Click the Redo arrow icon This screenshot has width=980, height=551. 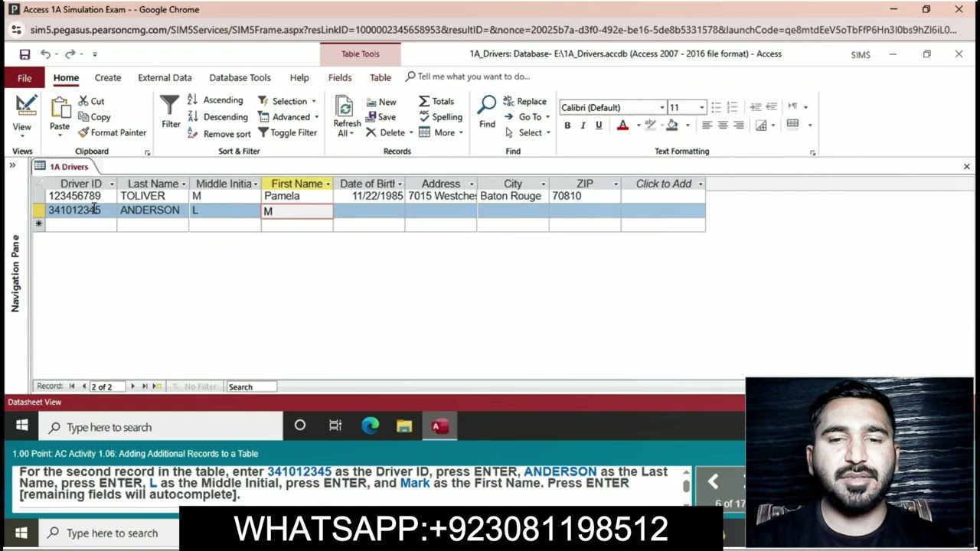click(x=70, y=54)
